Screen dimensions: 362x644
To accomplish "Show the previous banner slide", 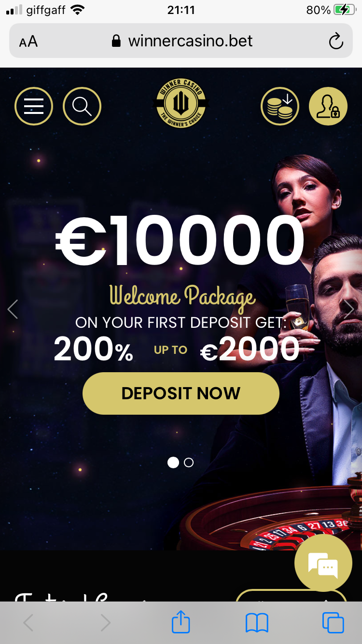I will pos(13,309).
